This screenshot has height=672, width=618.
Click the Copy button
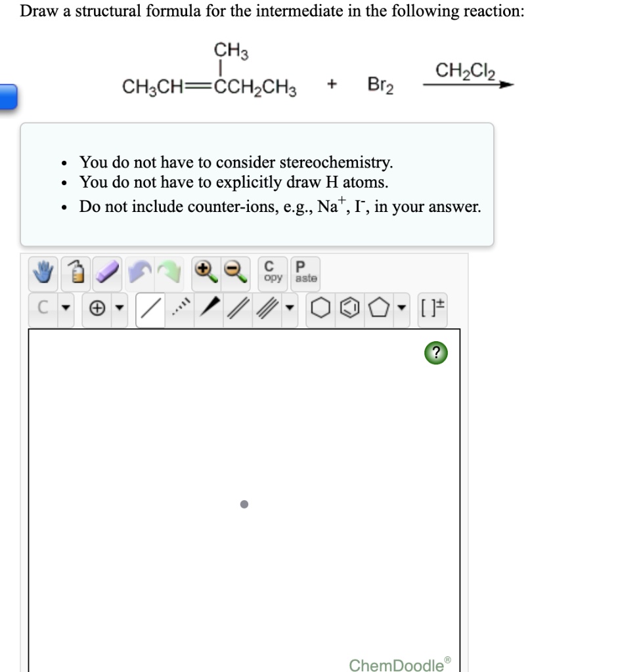[x=272, y=270]
